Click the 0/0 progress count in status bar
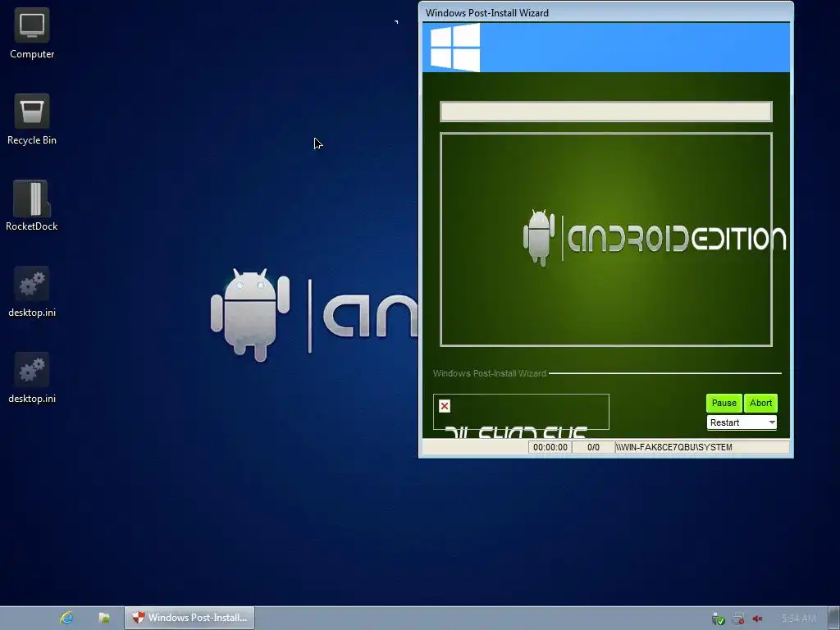 594,447
